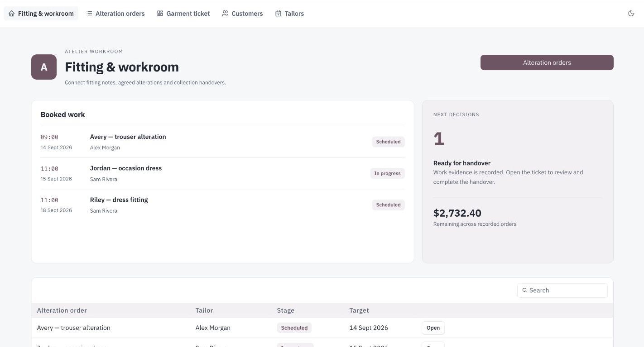Click Scheduled badge on Riley booking
Viewport: 644px width, 347px height.
pos(388,205)
